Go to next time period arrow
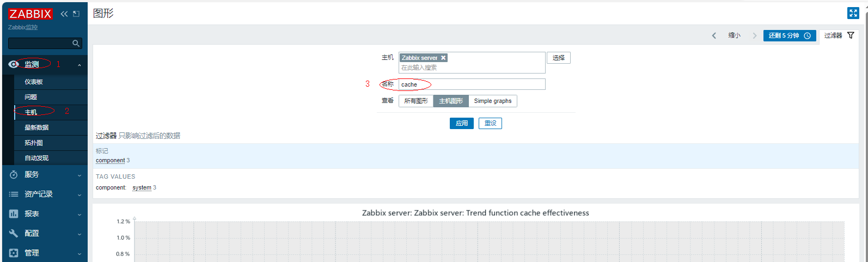Viewport: 868px width, 262px height. 754,35
